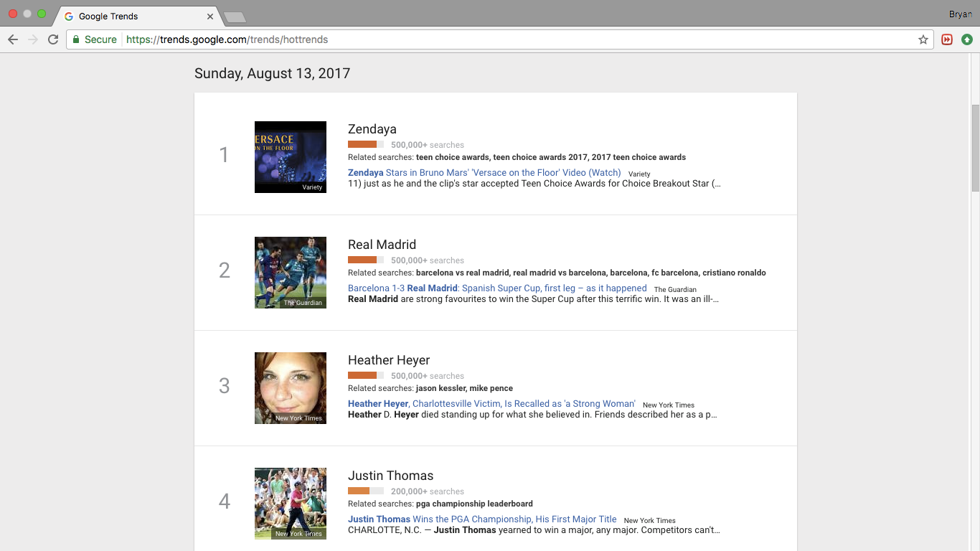Click the Real Madrid Guardian thumbnail
Screen dimensions: 980x551
291,273
